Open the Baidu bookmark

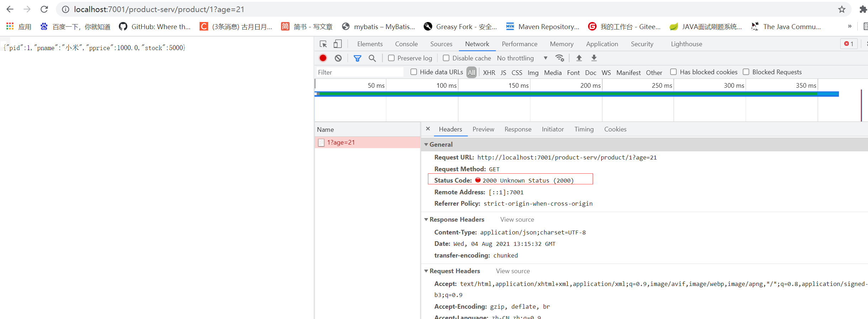pyautogui.click(x=75, y=27)
